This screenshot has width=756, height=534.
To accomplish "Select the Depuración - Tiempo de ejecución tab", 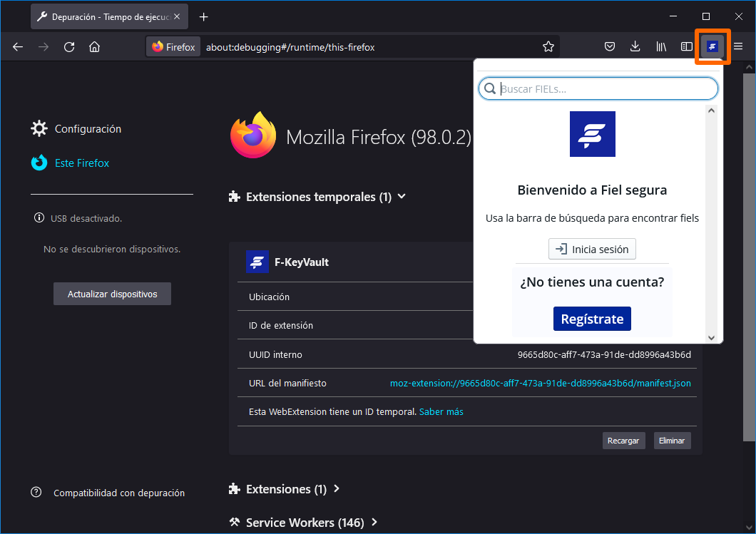I will point(109,17).
